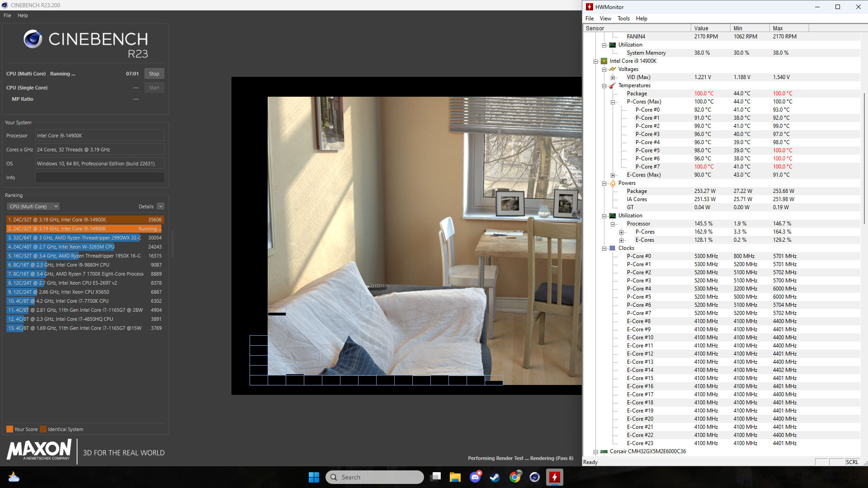Image resolution: width=868 pixels, height=488 pixels.
Task: Collapse the Temperatures node
Action: (x=604, y=86)
